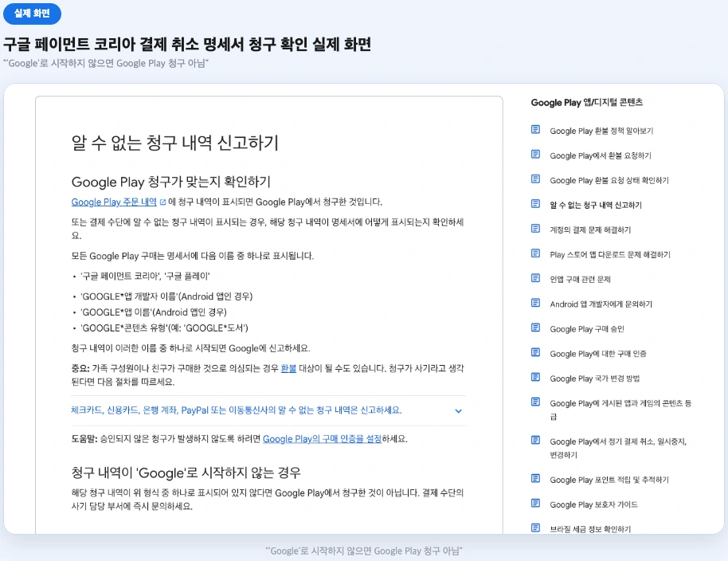This screenshot has width=728, height=561.
Task: Click the '알 수 없는 청구 내역 신고하기' page title
Action: point(175,143)
